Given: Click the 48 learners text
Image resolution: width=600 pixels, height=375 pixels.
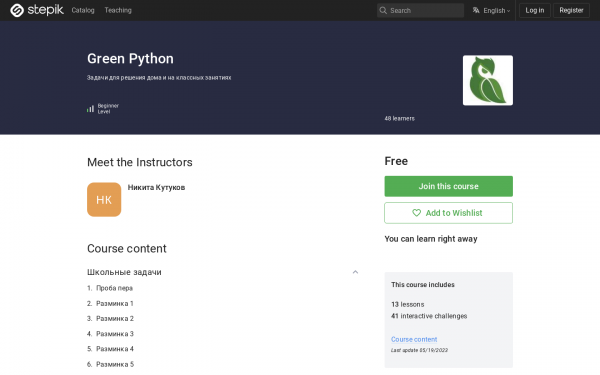Looking at the screenshot, I should [x=399, y=119].
